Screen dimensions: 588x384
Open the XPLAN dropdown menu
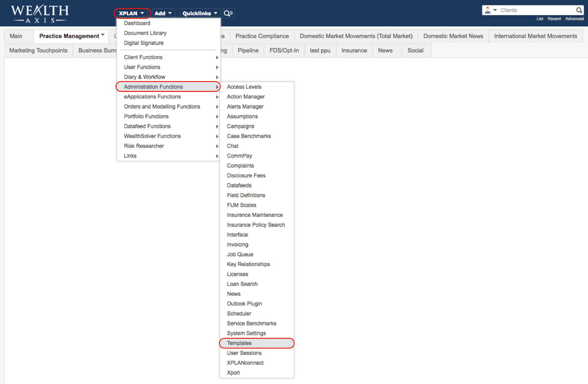click(x=132, y=13)
